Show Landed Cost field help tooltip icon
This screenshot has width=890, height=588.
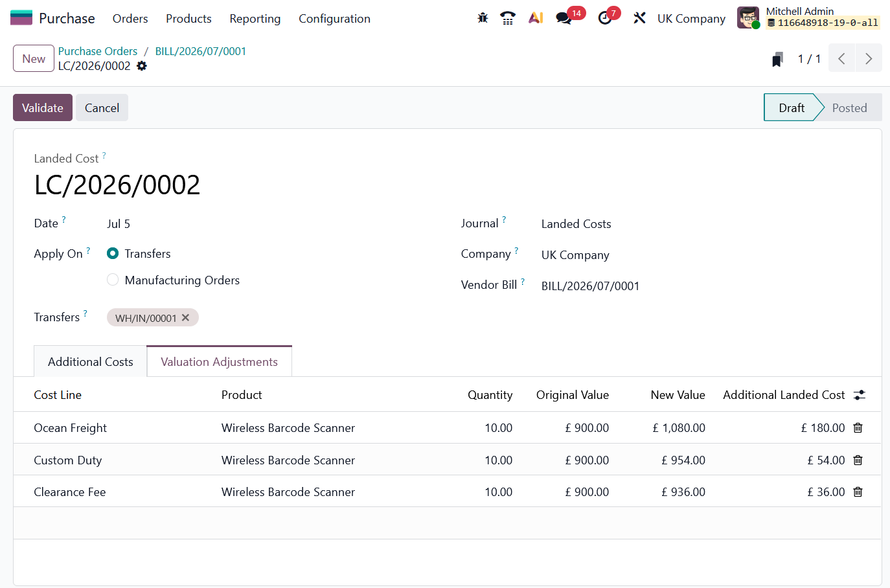click(x=104, y=155)
